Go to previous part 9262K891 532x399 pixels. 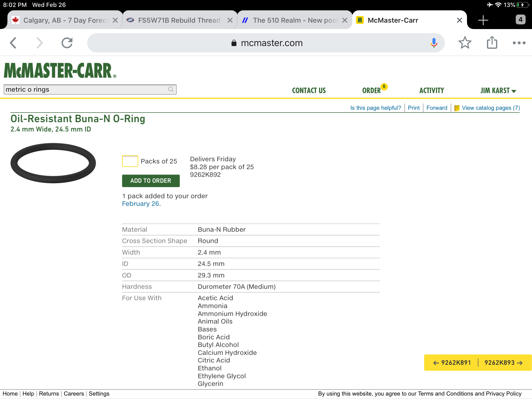tap(452, 363)
